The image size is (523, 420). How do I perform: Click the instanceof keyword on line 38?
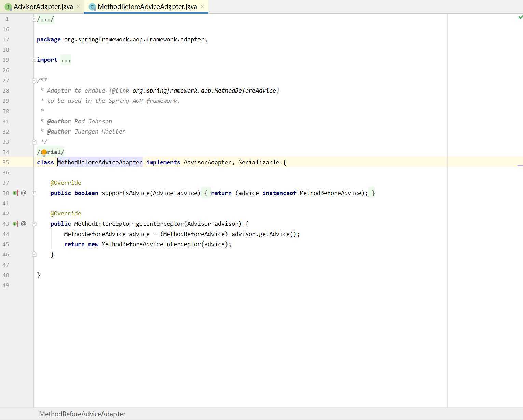279,193
